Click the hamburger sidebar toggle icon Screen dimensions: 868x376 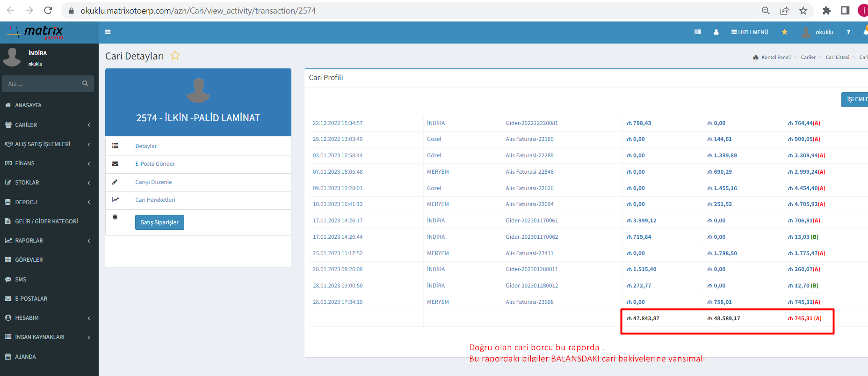point(108,32)
